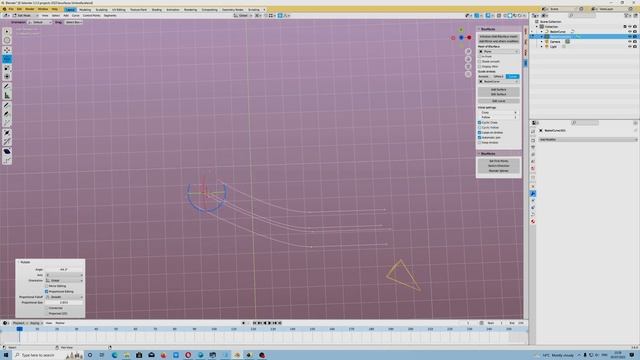Image resolution: width=640 pixels, height=360 pixels.
Task: Open the Orientation dropdown in Rotate panel
Action: pos(64,280)
